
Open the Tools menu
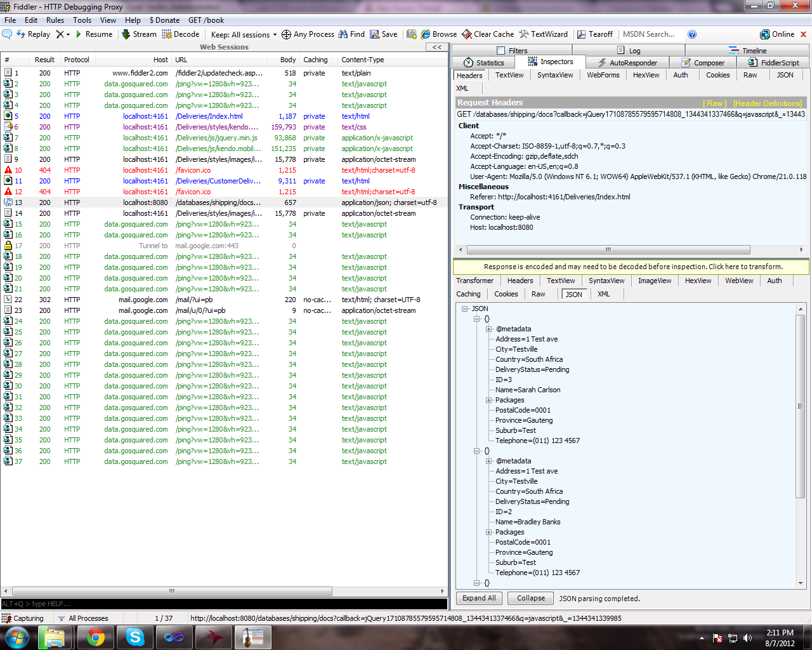pos(82,20)
